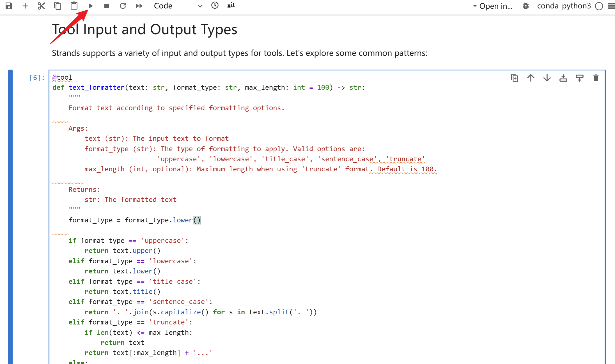Click the Tool Input and Output Types heading
Viewport: 615px width, 364px height.
click(x=144, y=29)
